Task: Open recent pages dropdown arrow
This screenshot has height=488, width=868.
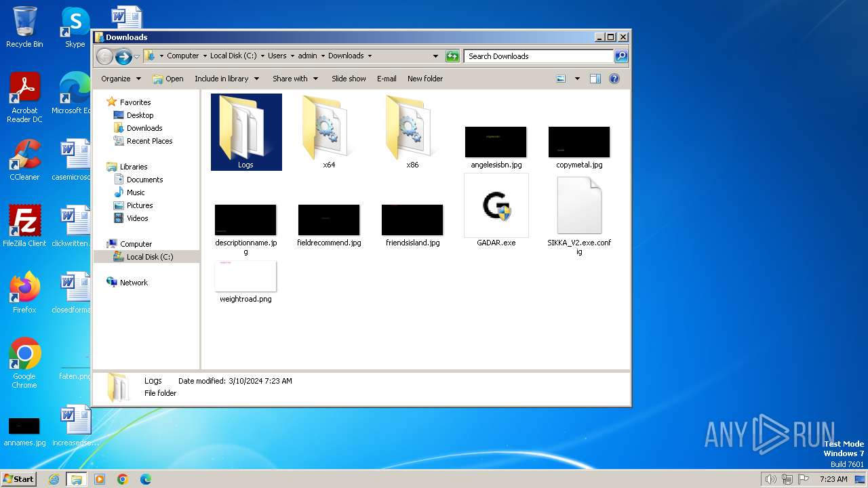Action: 137,56
